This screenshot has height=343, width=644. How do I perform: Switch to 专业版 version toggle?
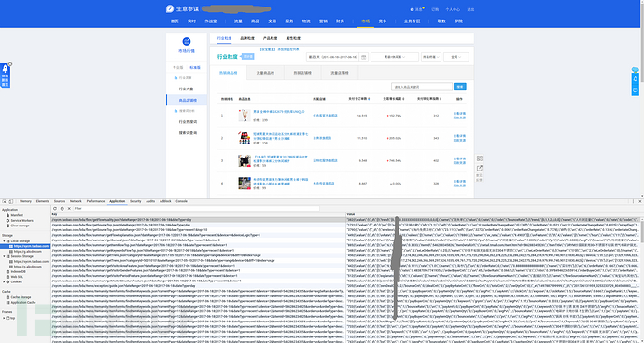point(178,67)
